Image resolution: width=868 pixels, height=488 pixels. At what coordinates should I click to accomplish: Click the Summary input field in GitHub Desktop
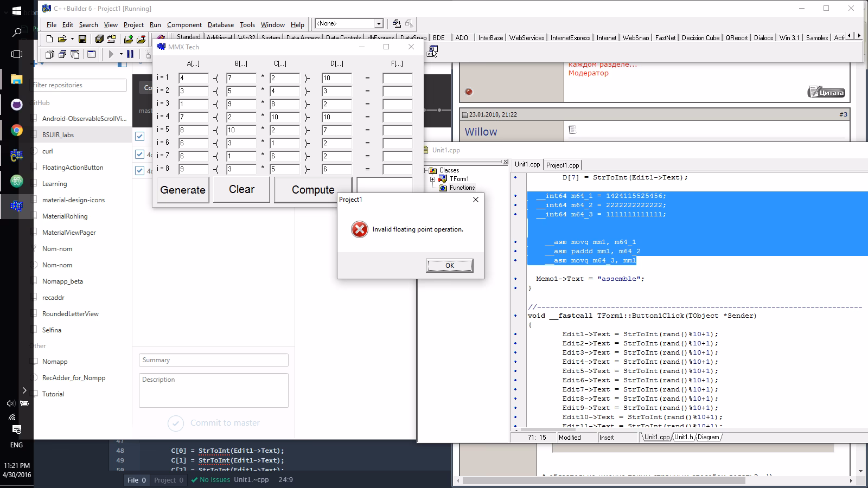pyautogui.click(x=213, y=359)
